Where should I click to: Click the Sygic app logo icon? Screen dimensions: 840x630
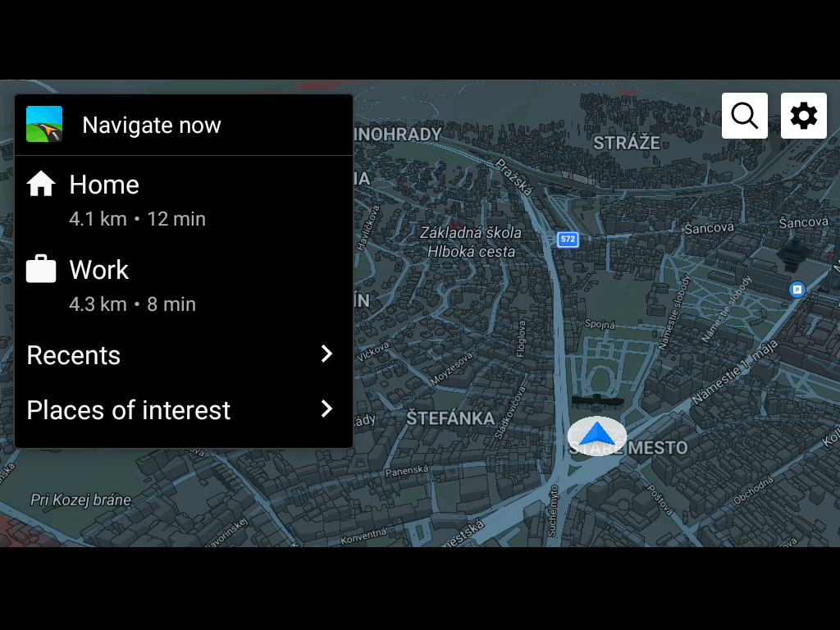coord(44,124)
